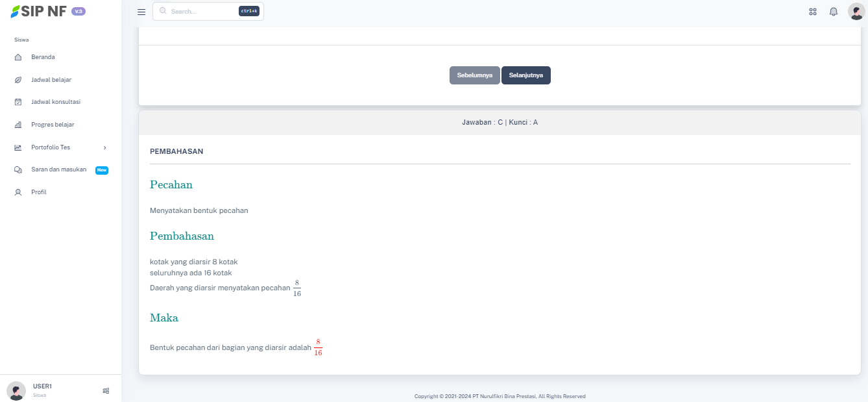Open the Saran dan masukan chat icon
Screen dimensions: 868x402
click(18, 170)
